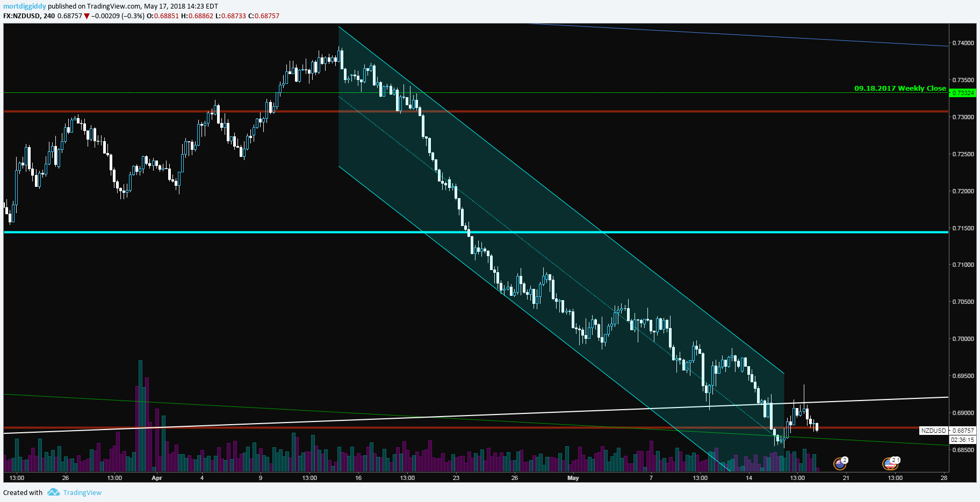Click the open value O:0.68851
Screen dimensions: 980x502
pyautogui.click(x=162, y=16)
